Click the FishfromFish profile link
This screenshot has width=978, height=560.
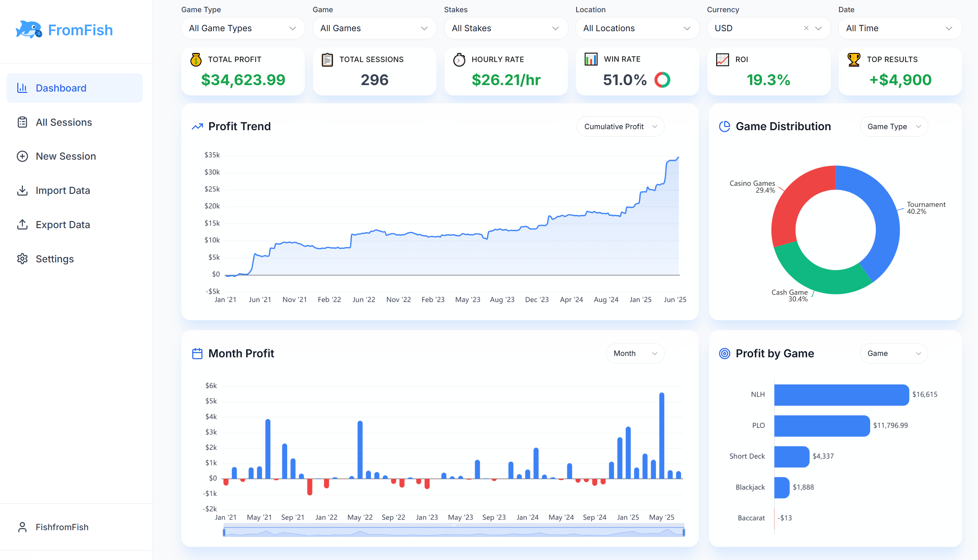pyautogui.click(x=62, y=527)
